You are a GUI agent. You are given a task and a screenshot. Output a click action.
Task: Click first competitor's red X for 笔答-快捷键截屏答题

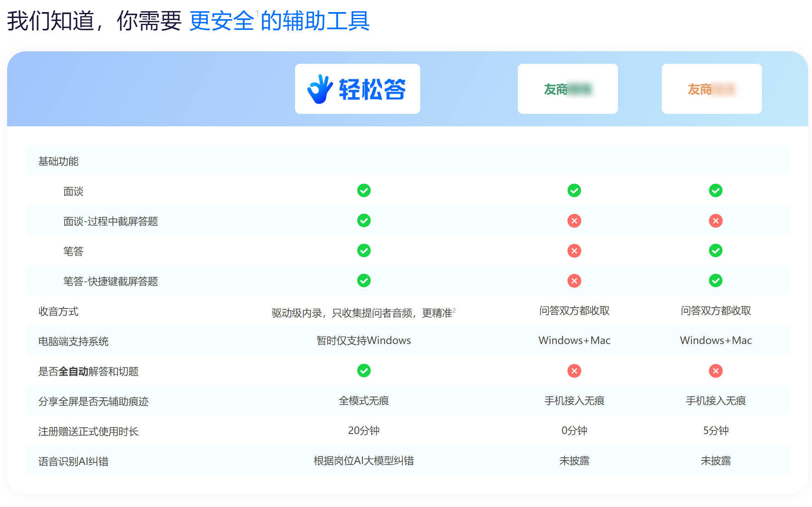[x=574, y=281]
